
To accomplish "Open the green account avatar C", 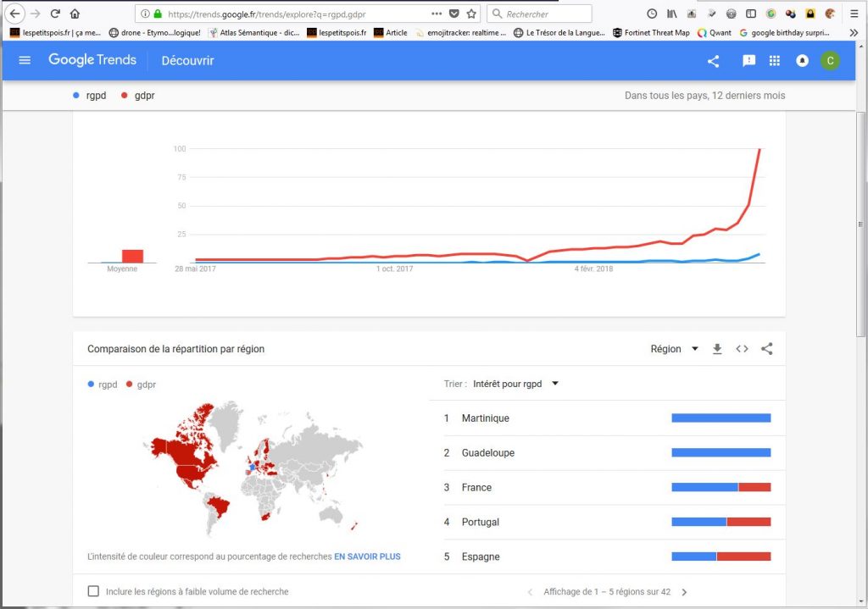I will coord(830,61).
